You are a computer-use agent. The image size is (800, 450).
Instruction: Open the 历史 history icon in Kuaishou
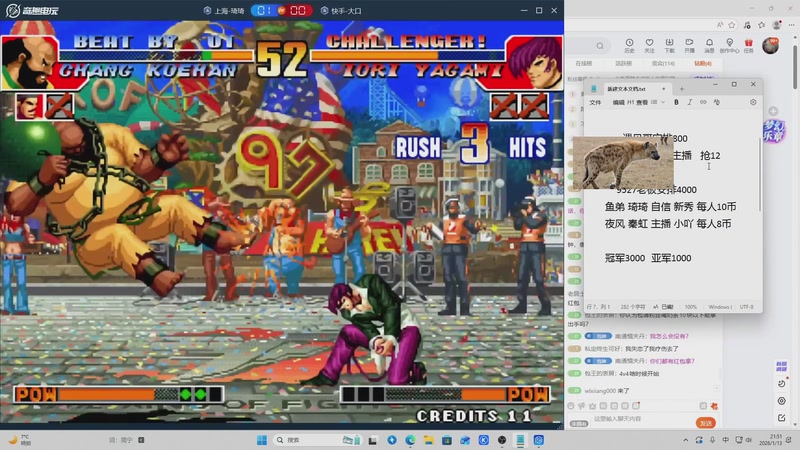629,45
